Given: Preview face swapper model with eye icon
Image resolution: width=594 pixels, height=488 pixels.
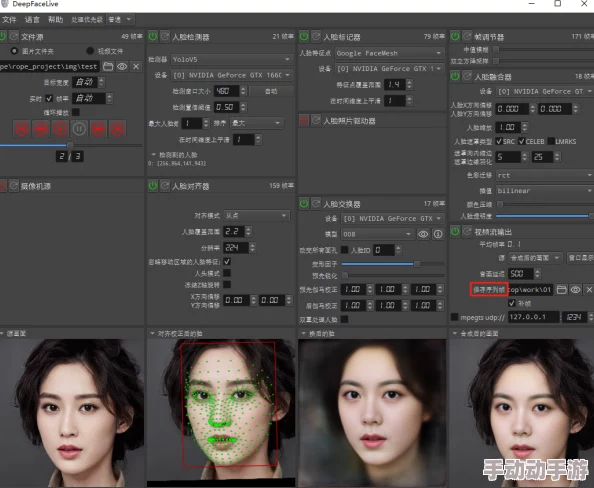Looking at the screenshot, I should pyautogui.click(x=423, y=234).
